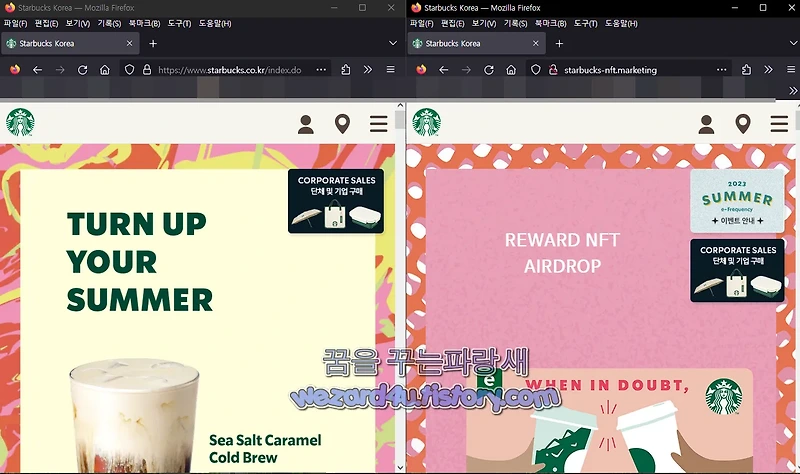Open 도구(T) menu in left window
This screenshot has width=800, height=474.
[180, 23]
